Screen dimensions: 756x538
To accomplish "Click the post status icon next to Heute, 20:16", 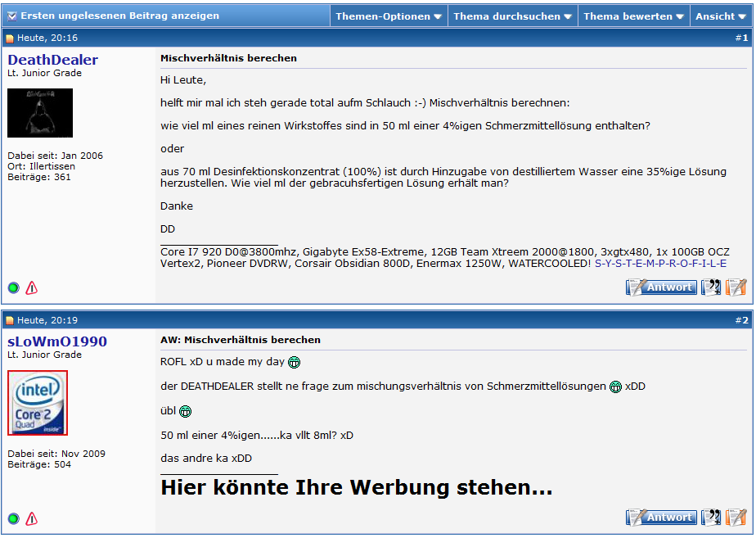I will (x=10, y=38).
